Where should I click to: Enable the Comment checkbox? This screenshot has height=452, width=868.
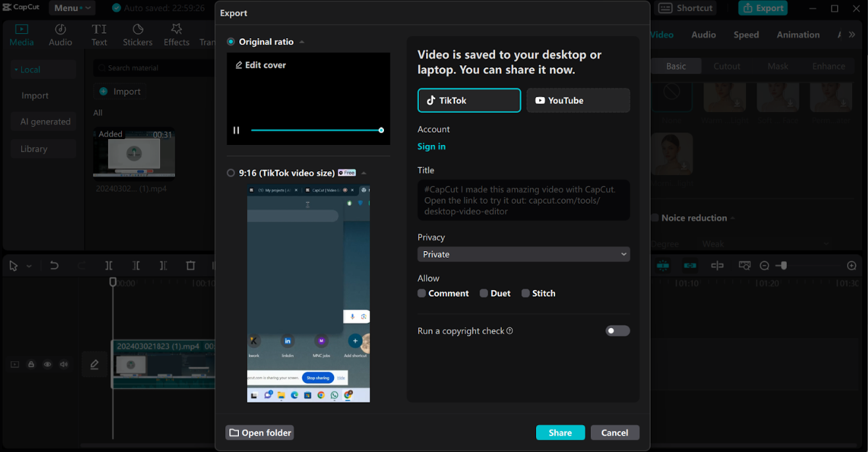coord(421,293)
